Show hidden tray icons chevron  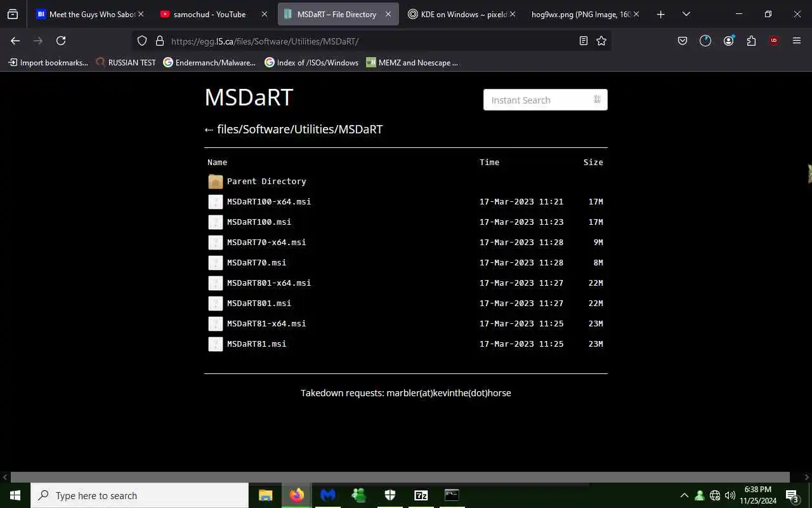[x=684, y=495]
